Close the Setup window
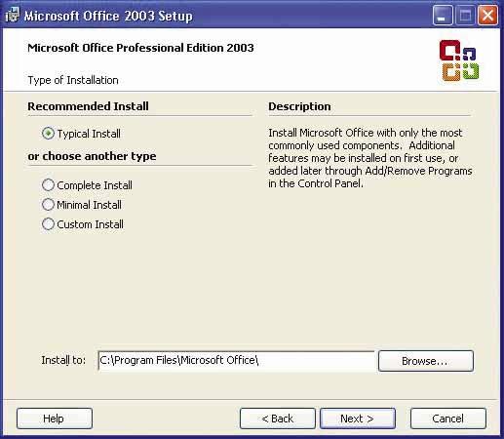This screenshot has height=439, width=504. point(487,16)
